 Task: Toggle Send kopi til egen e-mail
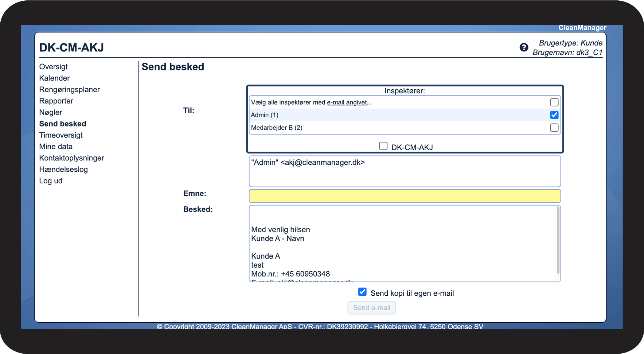tap(362, 292)
